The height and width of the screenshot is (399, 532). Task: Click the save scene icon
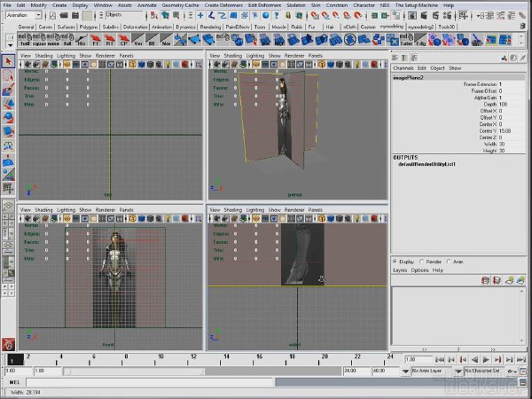[x=75, y=15]
